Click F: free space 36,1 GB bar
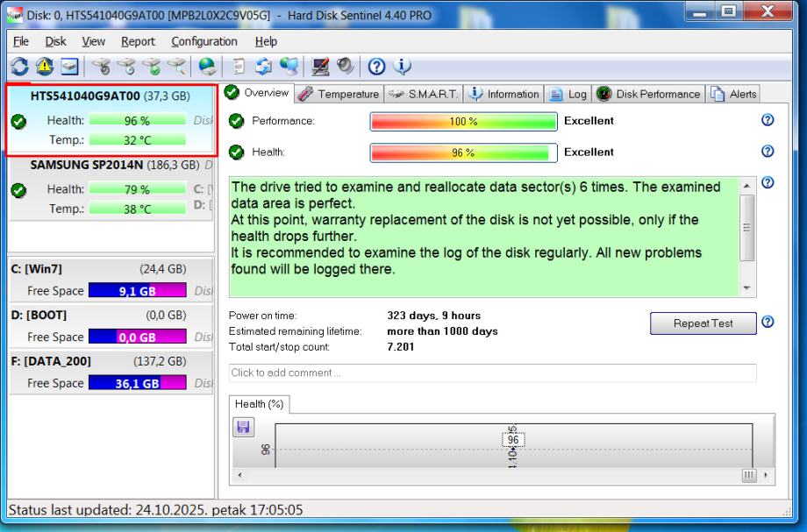807x532 pixels. tap(138, 383)
